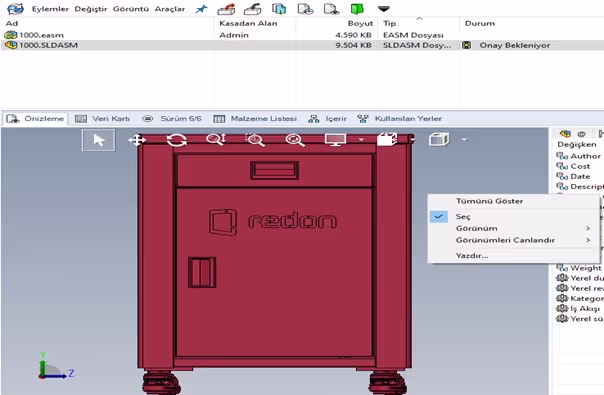Expand the display style dropdown arrow

[465, 140]
